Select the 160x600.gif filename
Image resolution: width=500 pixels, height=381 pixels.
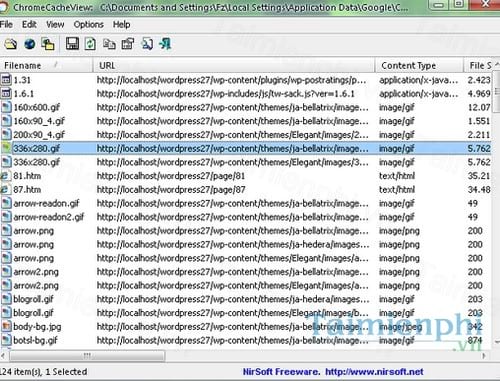(37, 107)
